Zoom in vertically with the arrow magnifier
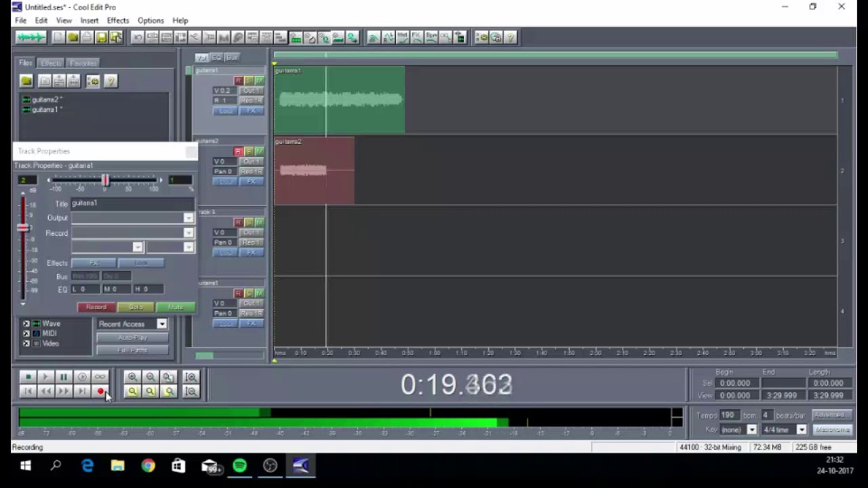The image size is (868, 488). point(191,377)
